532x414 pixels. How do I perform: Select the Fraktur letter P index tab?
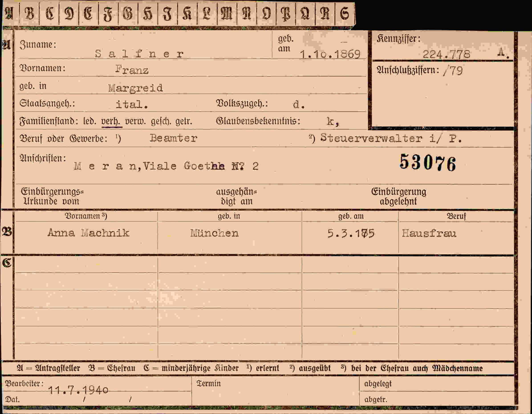(286, 13)
